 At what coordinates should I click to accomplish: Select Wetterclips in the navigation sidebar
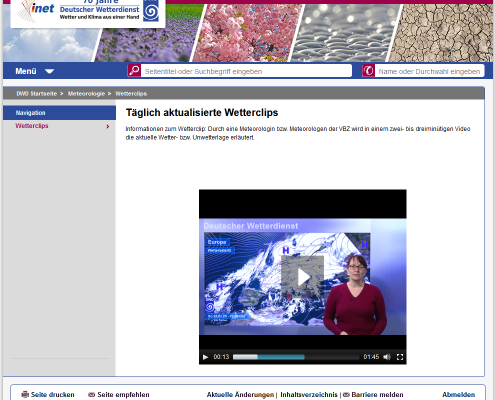point(32,126)
